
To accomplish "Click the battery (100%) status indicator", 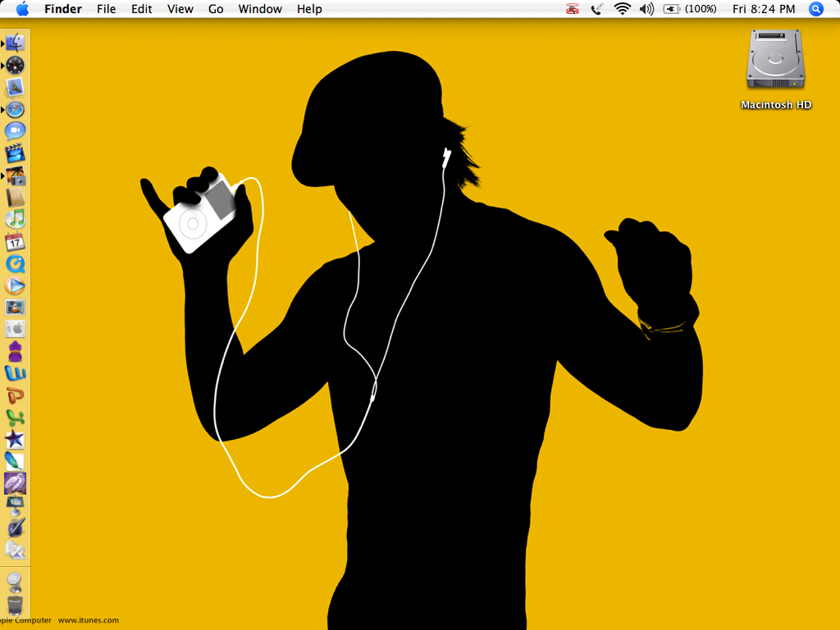I will click(690, 9).
